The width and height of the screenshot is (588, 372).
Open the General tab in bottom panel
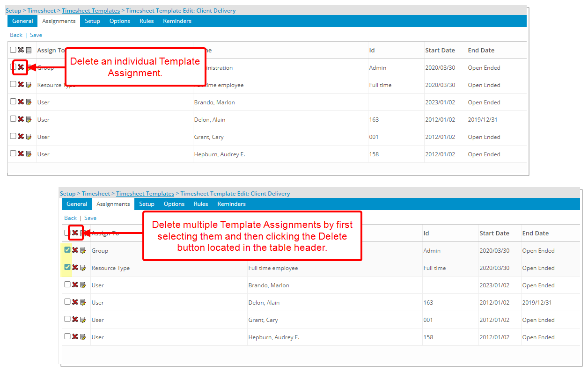pyautogui.click(x=77, y=204)
